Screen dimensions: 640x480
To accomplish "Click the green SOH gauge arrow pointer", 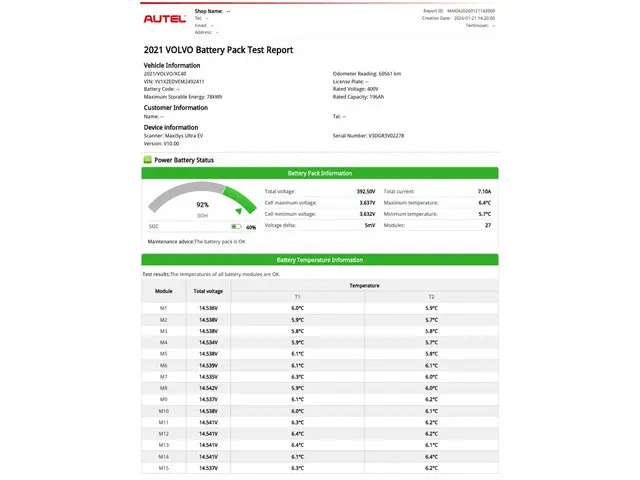I will click(x=238, y=211).
